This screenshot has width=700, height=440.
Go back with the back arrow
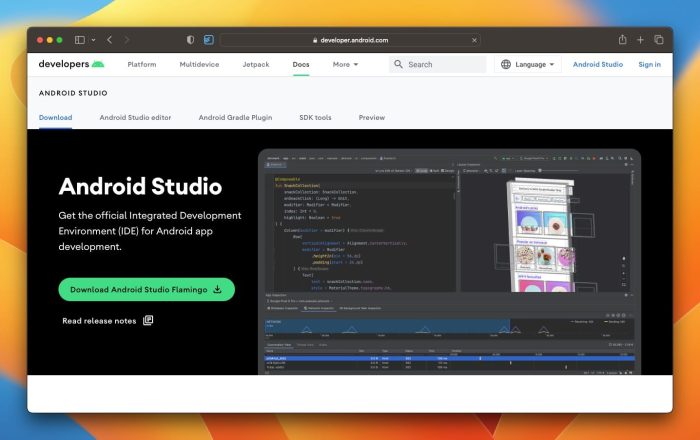(x=109, y=40)
